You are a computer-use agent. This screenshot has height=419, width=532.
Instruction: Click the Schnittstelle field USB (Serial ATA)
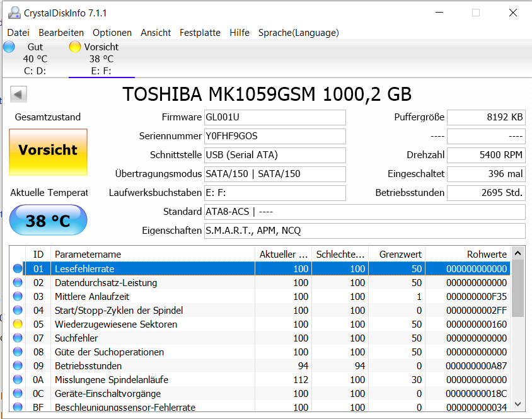click(275, 155)
